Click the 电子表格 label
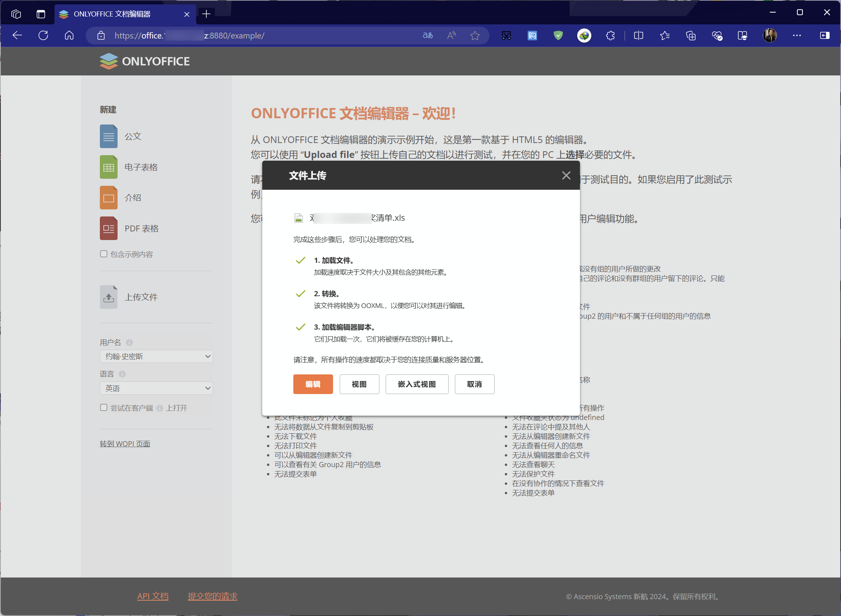Image resolution: width=841 pixels, height=616 pixels. (x=141, y=167)
